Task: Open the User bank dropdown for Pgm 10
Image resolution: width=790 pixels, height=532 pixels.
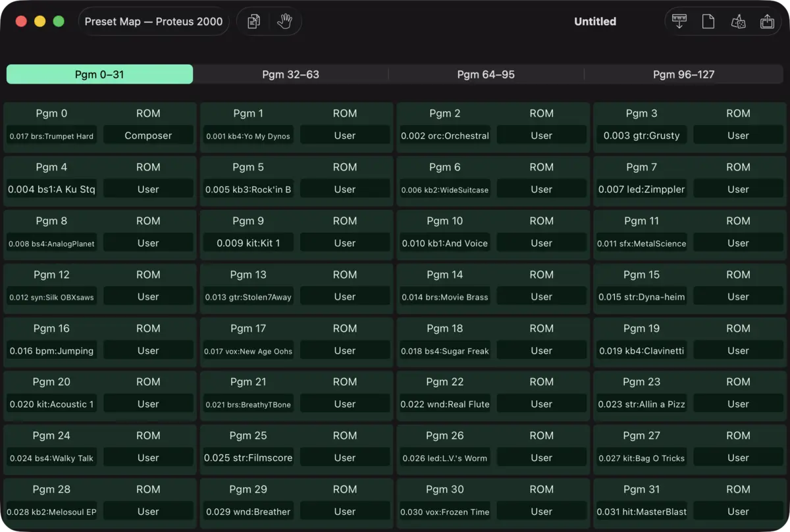Action: [x=541, y=243]
